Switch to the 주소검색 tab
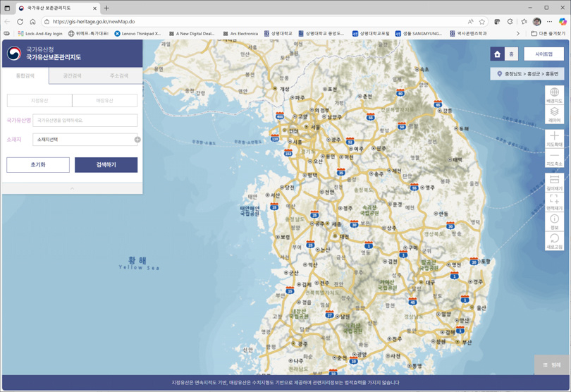 [x=119, y=75]
